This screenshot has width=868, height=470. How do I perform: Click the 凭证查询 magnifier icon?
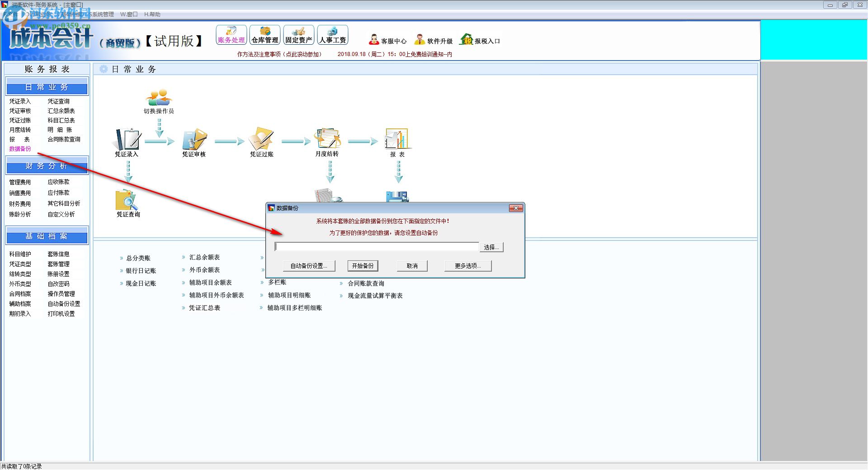coord(128,203)
